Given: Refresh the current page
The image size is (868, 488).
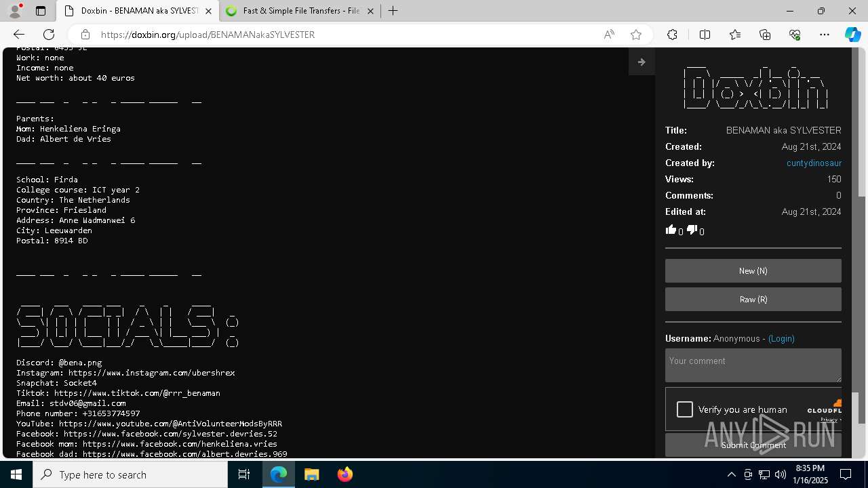Looking at the screenshot, I should [x=49, y=35].
